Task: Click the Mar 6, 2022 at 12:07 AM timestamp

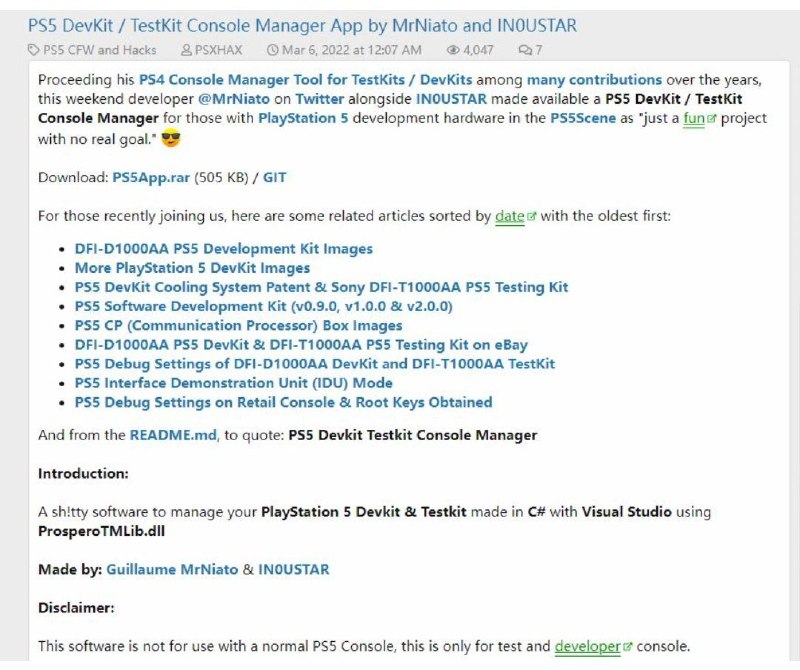Action: coord(352,50)
